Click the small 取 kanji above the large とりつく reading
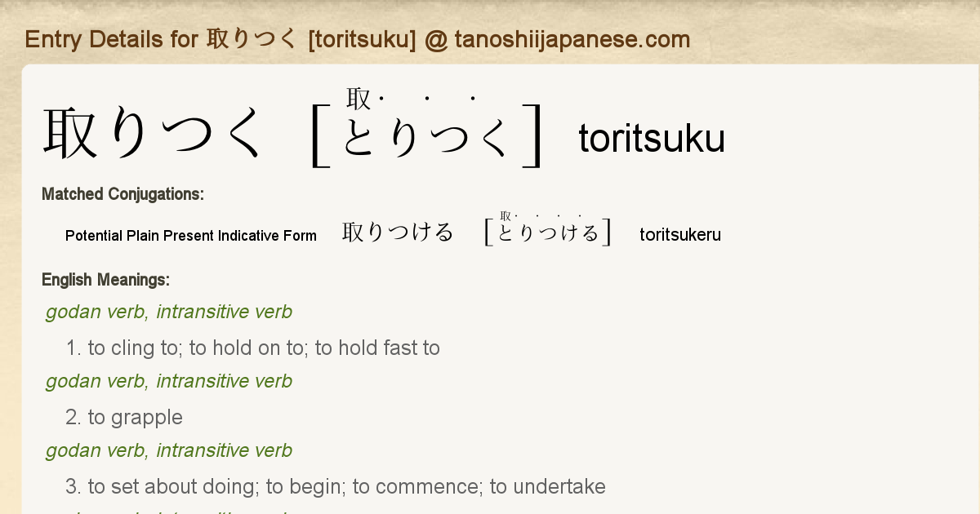Screen dimensions: 980x514 click(x=359, y=99)
